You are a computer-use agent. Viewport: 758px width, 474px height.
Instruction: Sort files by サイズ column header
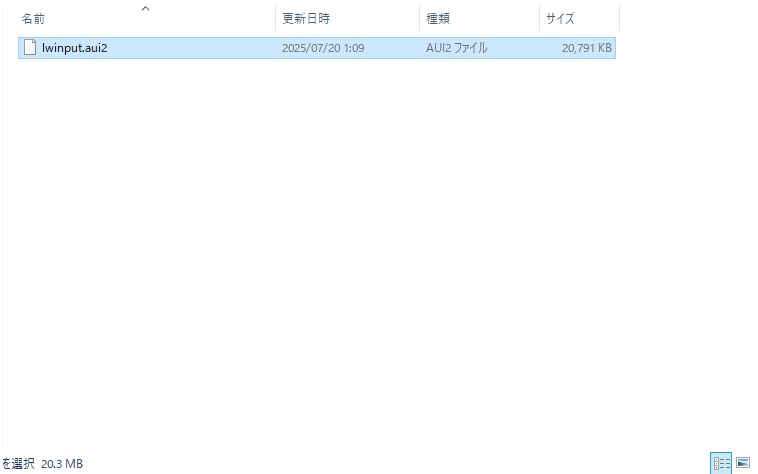coord(559,19)
